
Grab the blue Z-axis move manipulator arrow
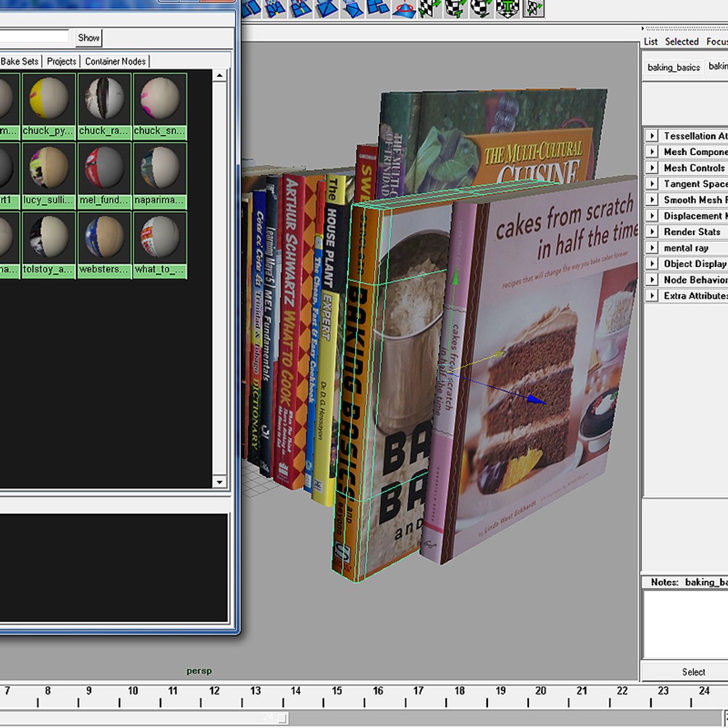(536, 399)
